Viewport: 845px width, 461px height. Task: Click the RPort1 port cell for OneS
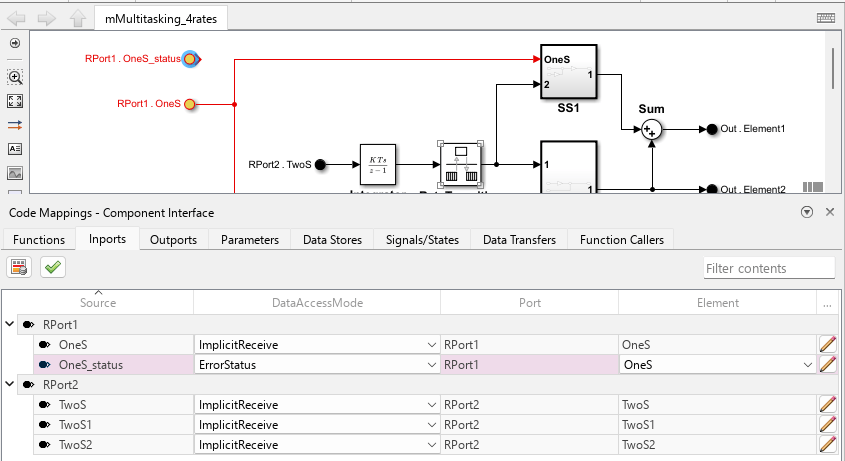point(530,345)
